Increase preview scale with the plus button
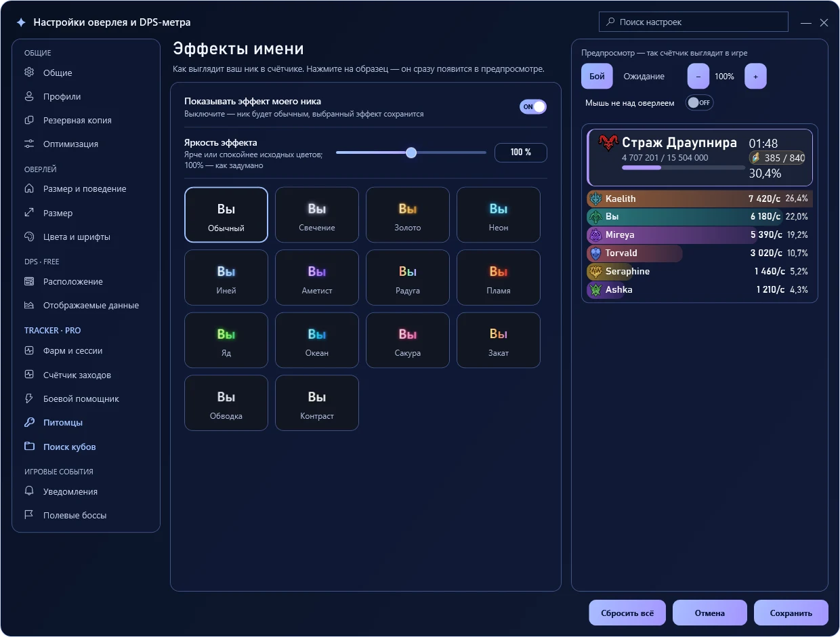Image resolution: width=840 pixels, height=637 pixels. click(x=755, y=77)
